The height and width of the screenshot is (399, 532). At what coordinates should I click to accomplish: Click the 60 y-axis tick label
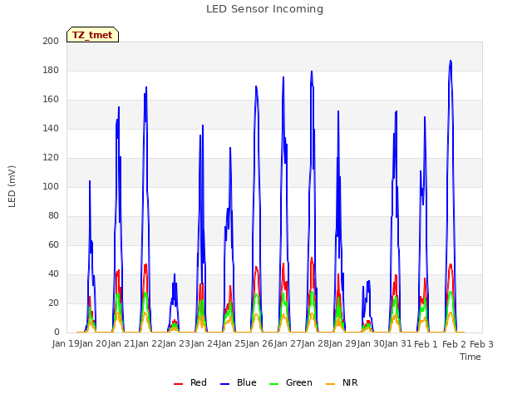(53, 244)
